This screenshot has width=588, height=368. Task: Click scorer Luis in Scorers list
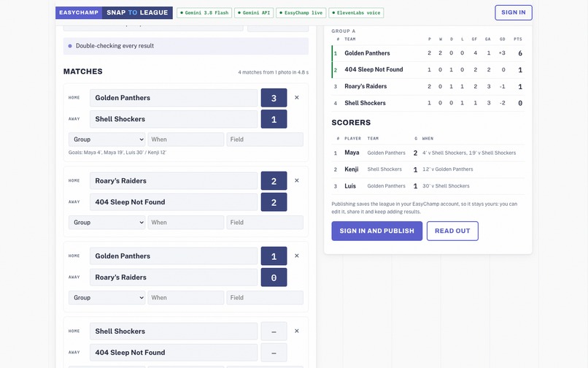[x=428, y=186]
